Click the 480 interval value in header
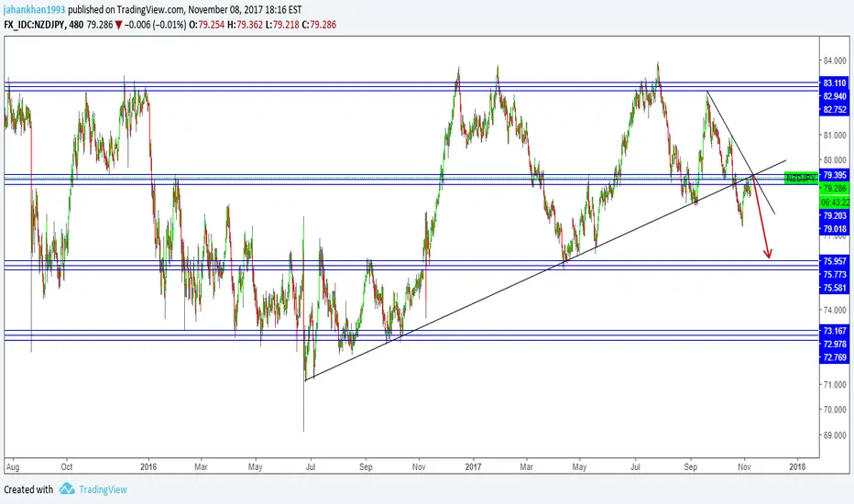 click(x=77, y=25)
